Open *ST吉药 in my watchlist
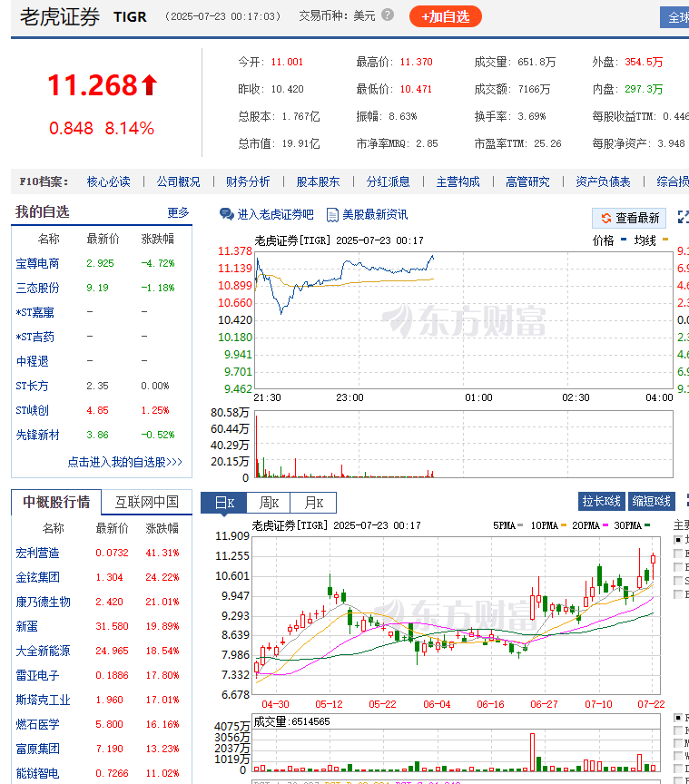The width and height of the screenshot is (689, 784). click(35, 337)
